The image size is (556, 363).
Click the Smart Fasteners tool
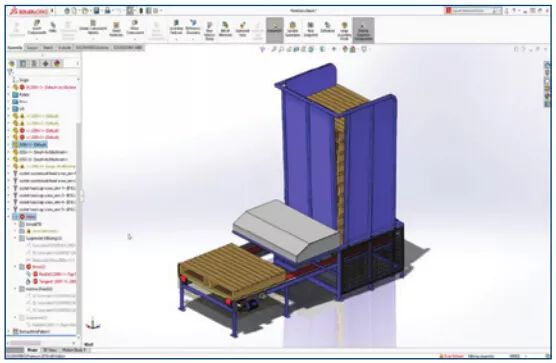116,29
